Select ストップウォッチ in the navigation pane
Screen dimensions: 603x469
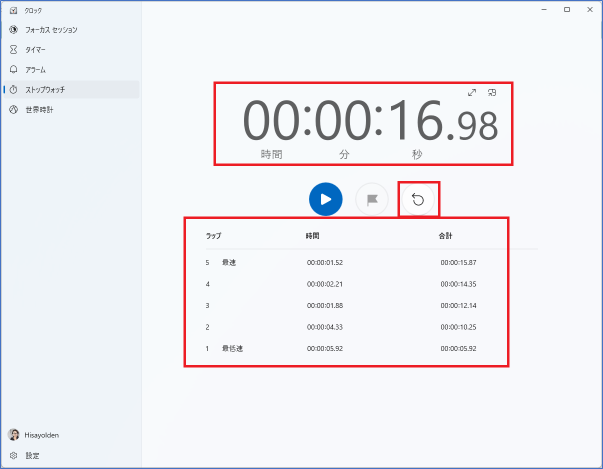point(45,89)
